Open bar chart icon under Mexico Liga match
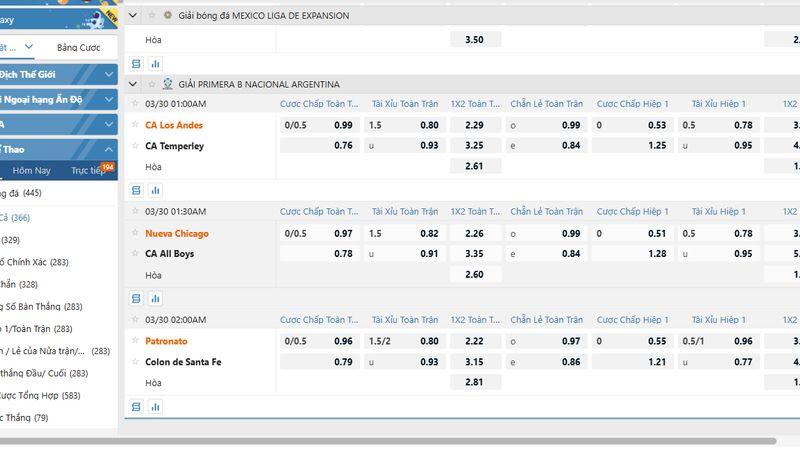The height and width of the screenshot is (450, 800). click(155, 63)
